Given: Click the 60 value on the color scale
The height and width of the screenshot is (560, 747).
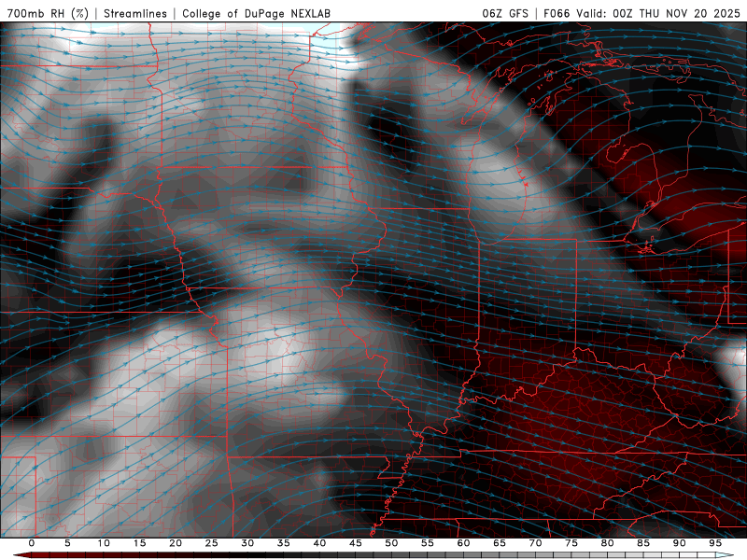Looking at the screenshot, I should coord(463,543).
